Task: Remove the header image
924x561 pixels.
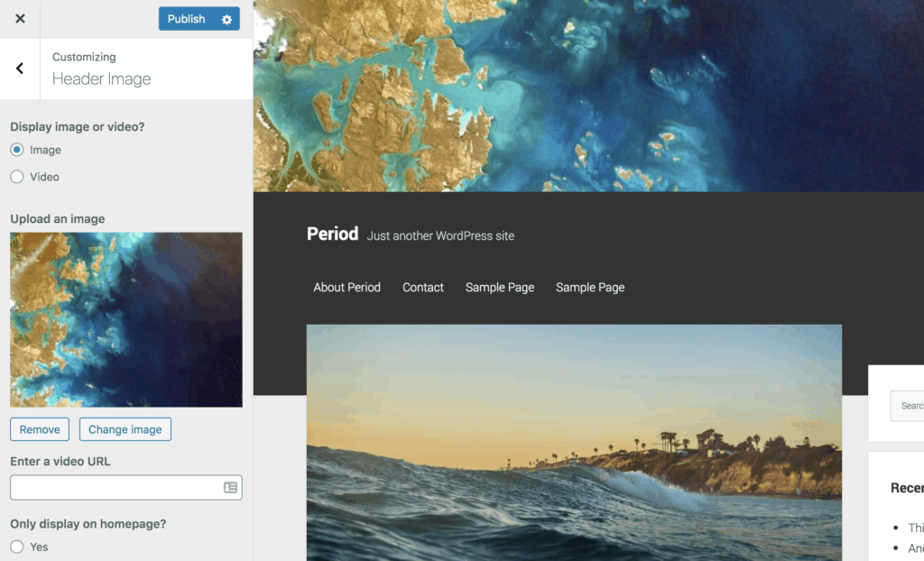Action: pyautogui.click(x=40, y=429)
